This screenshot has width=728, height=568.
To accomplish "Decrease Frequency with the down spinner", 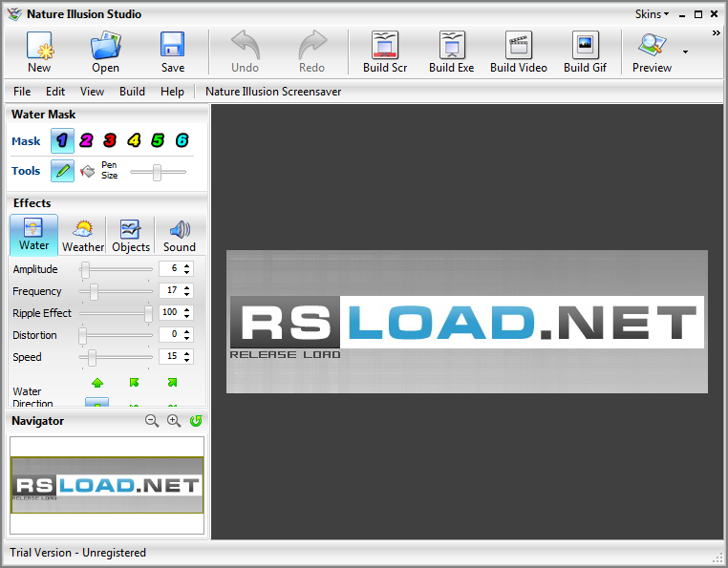I will (186, 294).
